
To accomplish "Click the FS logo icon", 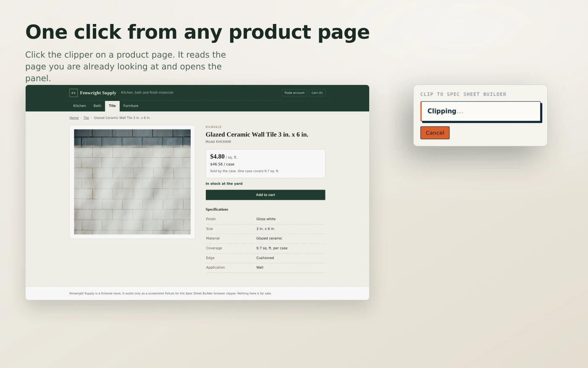I will click(73, 93).
